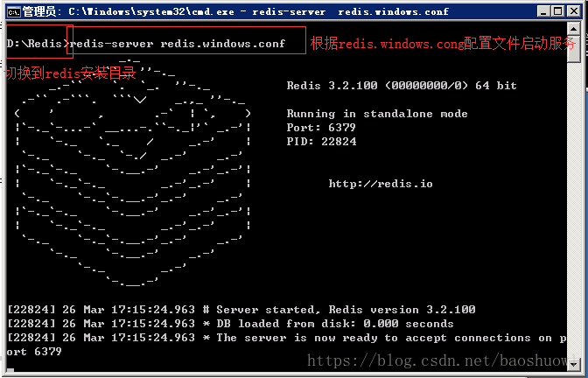Click the PID: 22824 line
The height and width of the screenshot is (378, 588).
point(321,142)
